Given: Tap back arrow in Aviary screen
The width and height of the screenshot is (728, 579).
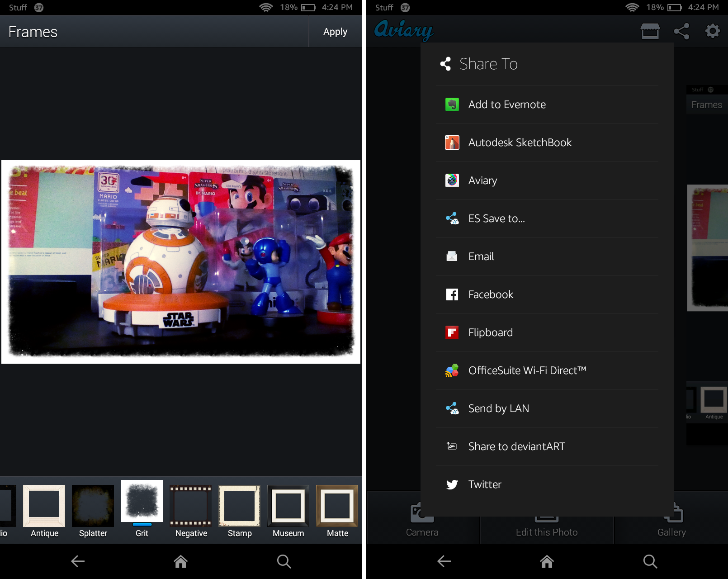Looking at the screenshot, I should click(444, 561).
